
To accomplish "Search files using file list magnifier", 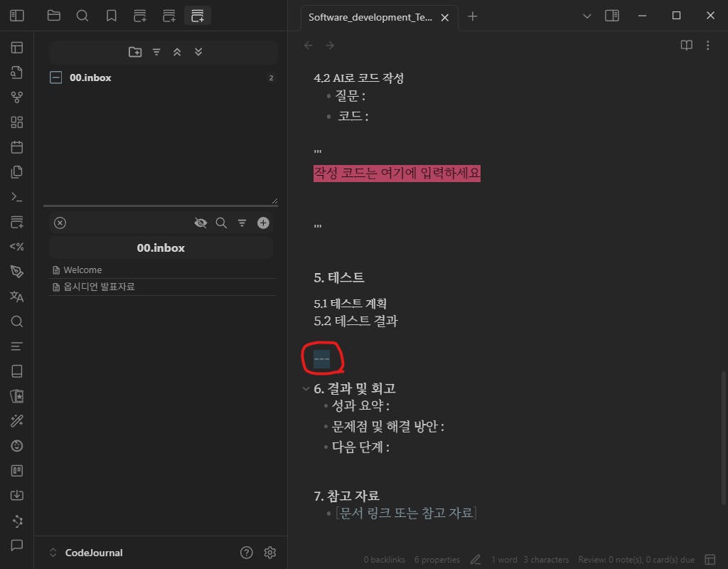I will pos(222,223).
